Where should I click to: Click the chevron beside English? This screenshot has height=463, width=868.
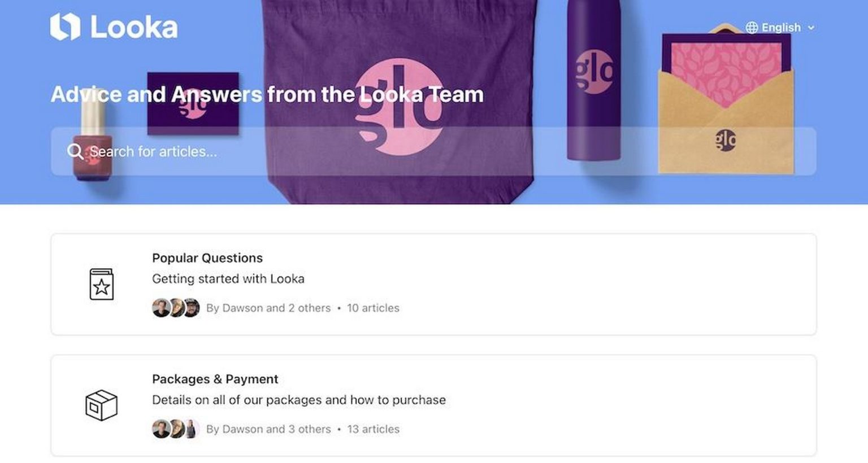click(x=811, y=27)
